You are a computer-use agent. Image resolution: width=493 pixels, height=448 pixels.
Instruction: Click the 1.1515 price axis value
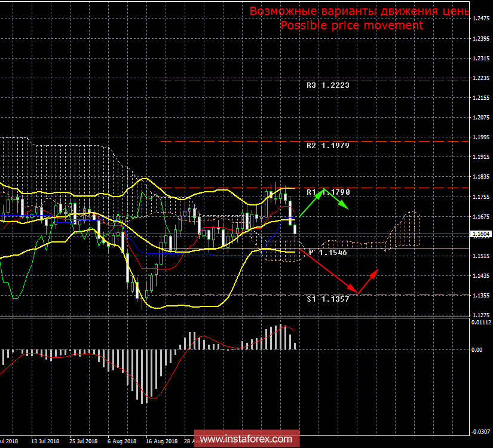coord(481,256)
